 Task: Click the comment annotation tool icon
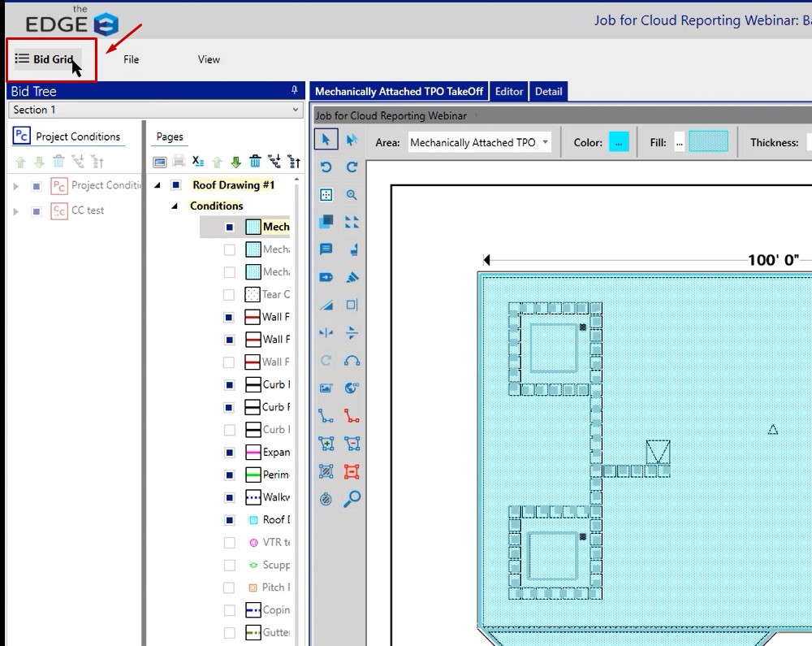click(x=326, y=249)
